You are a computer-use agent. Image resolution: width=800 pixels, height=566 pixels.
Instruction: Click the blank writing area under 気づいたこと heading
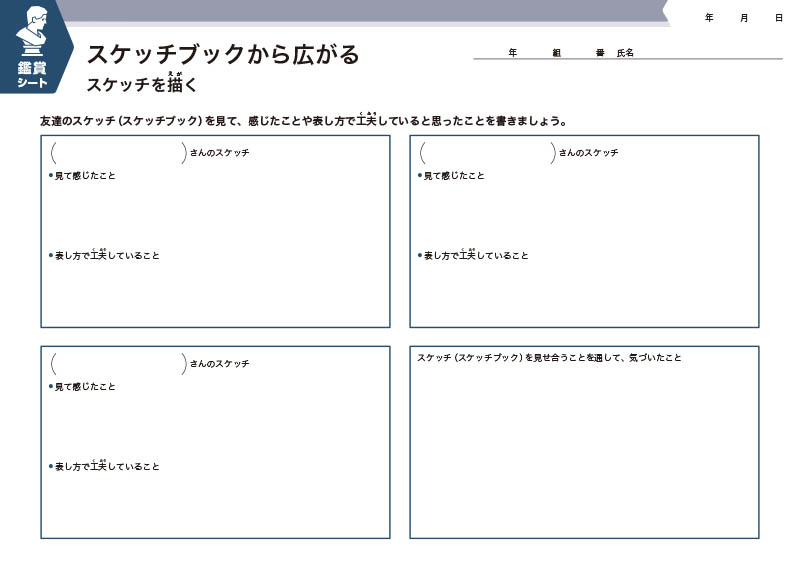pyautogui.click(x=584, y=449)
